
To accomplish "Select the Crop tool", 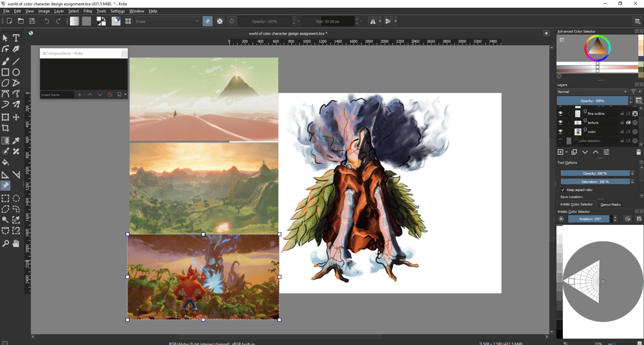I will [x=5, y=128].
